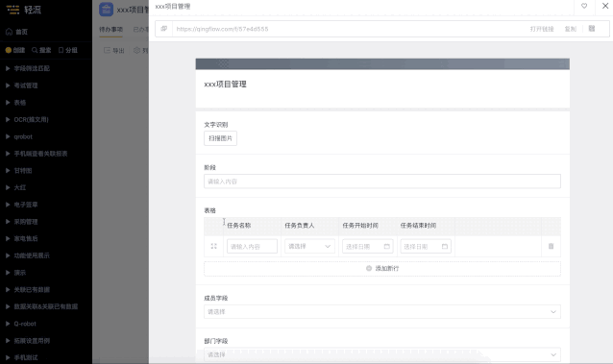Viewport: 613px width, 364px height.
Task: Open the 任务负责人 请选择 dropdown
Action: [x=309, y=246]
